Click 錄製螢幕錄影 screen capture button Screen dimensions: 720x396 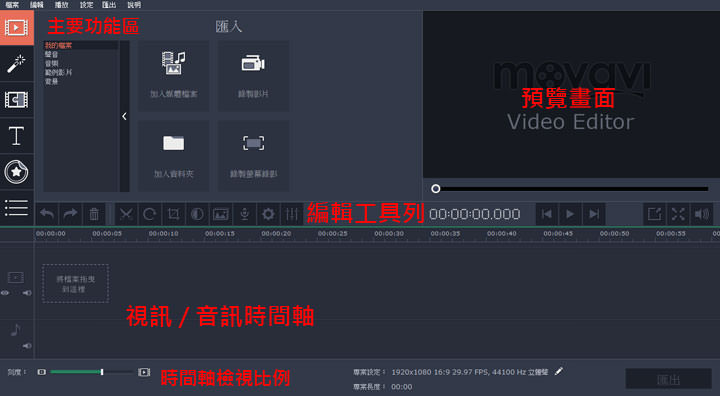(253, 156)
